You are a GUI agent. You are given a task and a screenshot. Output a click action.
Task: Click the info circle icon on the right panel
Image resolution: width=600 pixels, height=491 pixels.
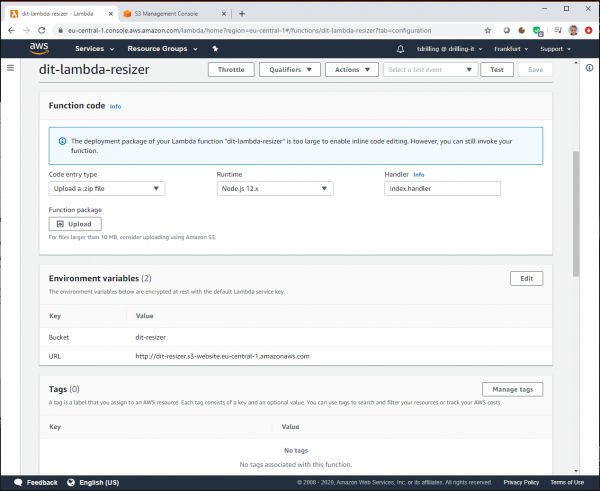[589, 68]
